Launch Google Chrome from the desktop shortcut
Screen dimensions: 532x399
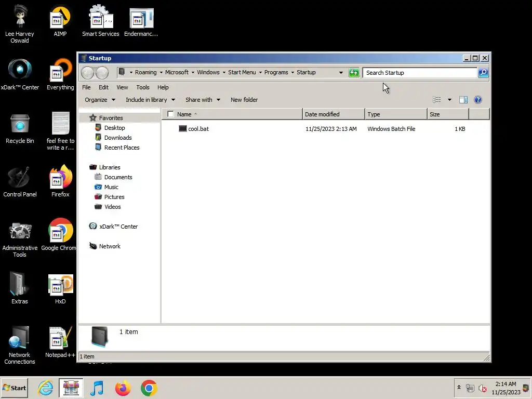pos(59,235)
